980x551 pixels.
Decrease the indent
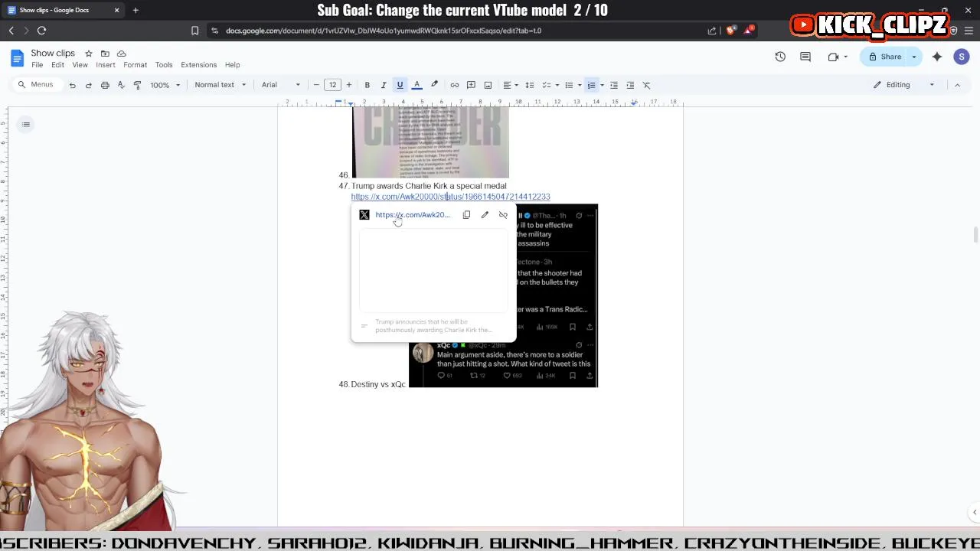point(613,85)
